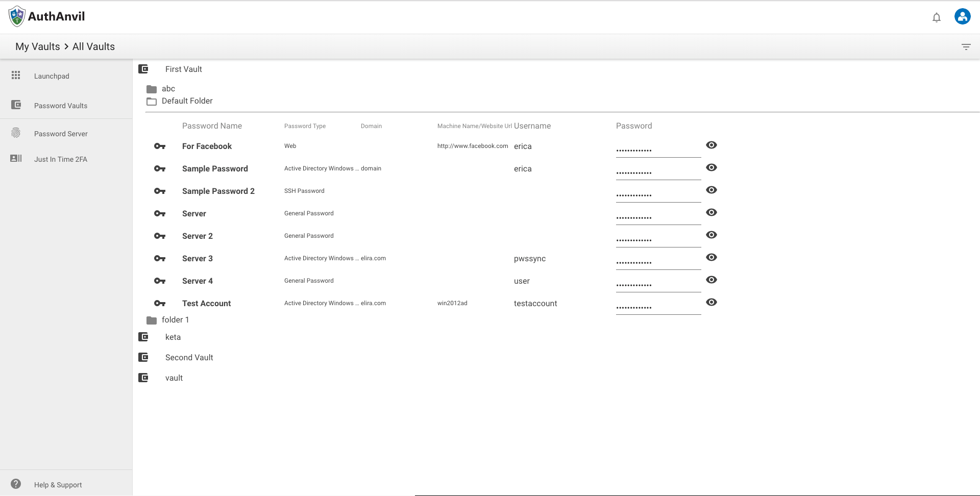980x496 pixels.
Task: Click key icon beside Test Account
Action: coord(160,304)
